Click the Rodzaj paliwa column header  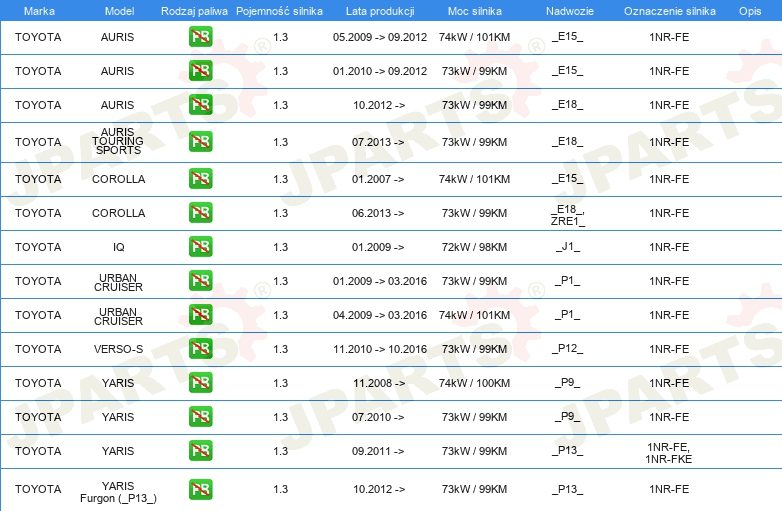[x=194, y=11]
